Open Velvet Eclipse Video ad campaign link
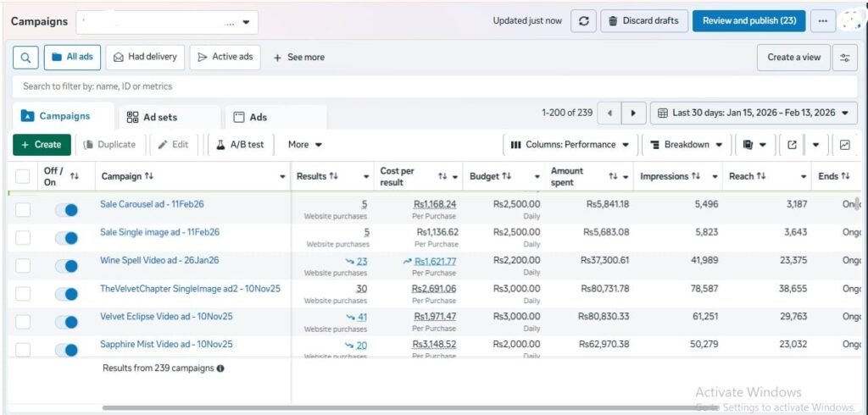The height and width of the screenshot is (415, 868). click(166, 317)
